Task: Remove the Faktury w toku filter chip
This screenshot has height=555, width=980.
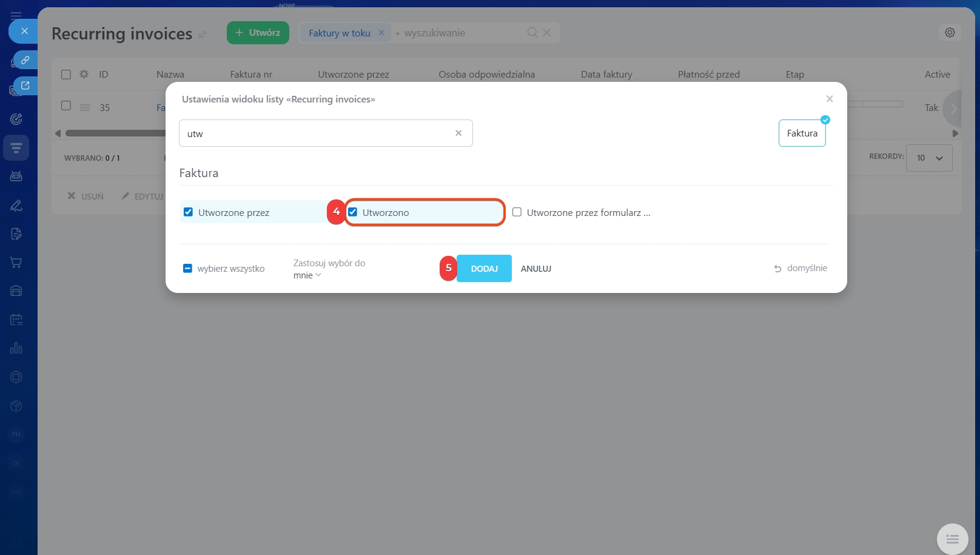Action: pyautogui.click(x=381, y=33)
